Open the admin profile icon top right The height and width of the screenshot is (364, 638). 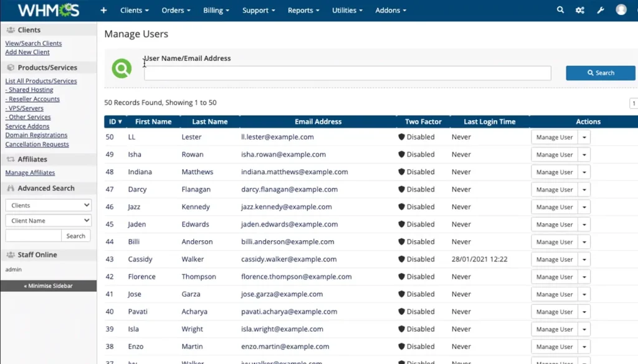coord(622,10)
